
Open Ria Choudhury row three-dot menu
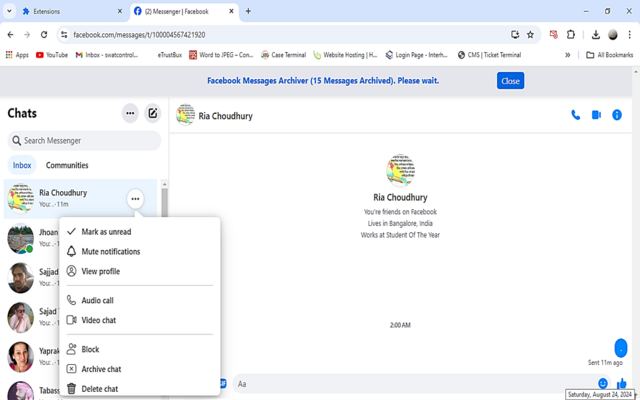click(x=135, y=199)
